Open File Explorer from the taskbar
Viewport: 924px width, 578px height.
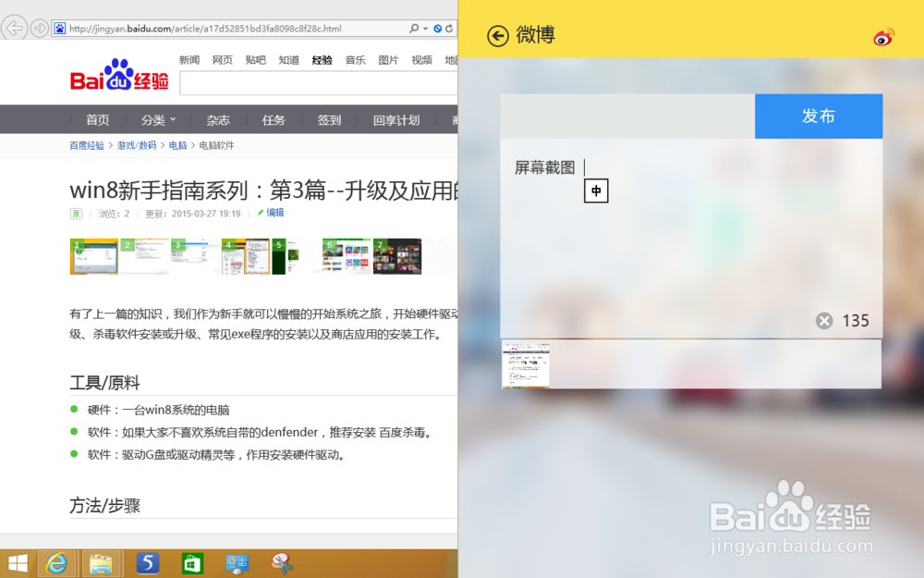(x=102, y=564)
